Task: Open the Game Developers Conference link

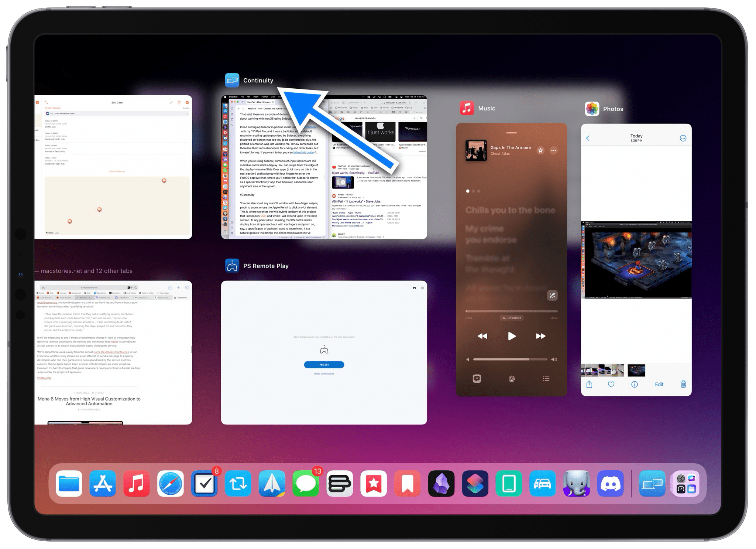Action: pyautogui.click(x=111, y=352)
